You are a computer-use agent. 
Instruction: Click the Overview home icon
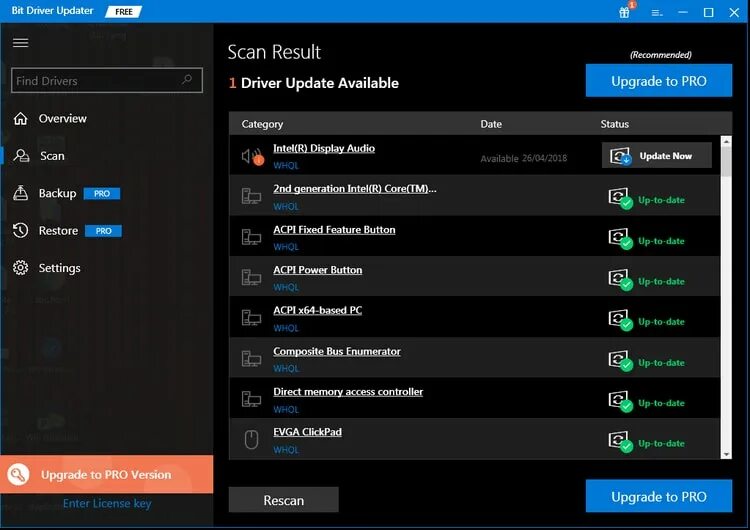pos(21,118)
